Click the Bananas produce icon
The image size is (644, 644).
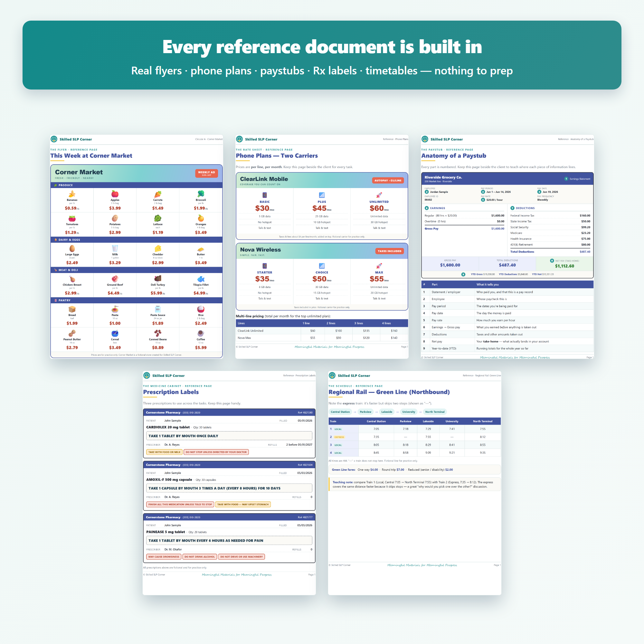coord(72,194)
